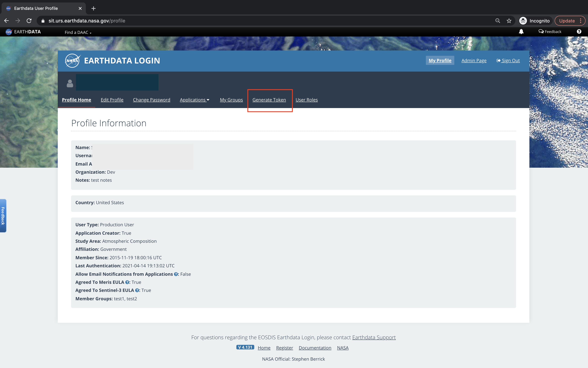Click Sign Out

pyautogui.click(x=508, y=60)
